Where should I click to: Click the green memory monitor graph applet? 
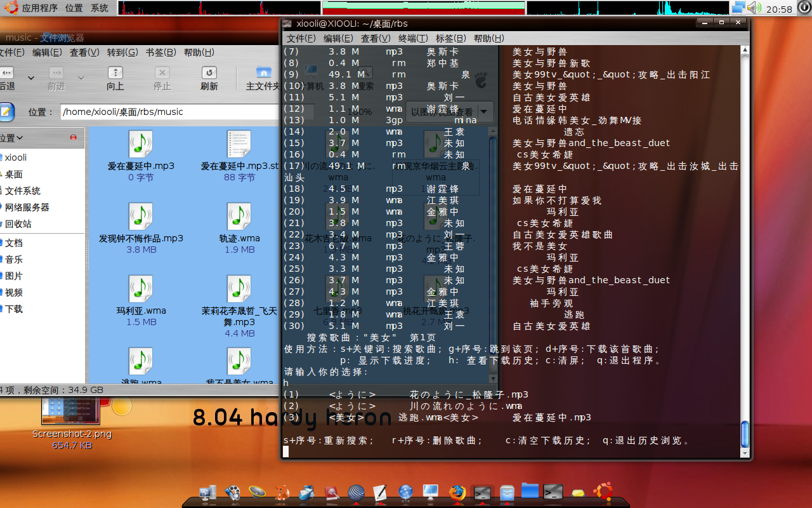pyautogui.click(x=424, y=8)
